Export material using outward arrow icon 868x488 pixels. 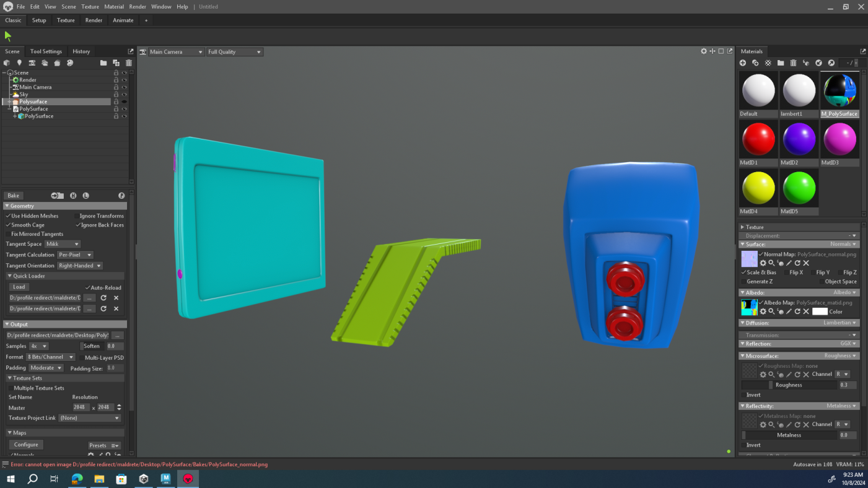[831, 63]
